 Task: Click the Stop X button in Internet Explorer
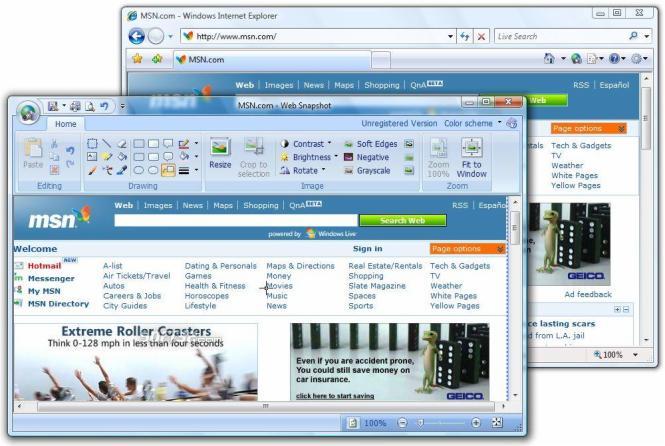pos(481,36)
